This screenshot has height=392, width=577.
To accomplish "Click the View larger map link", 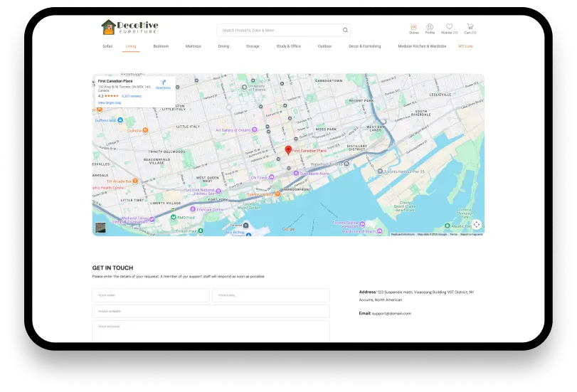I will (110, 102).
